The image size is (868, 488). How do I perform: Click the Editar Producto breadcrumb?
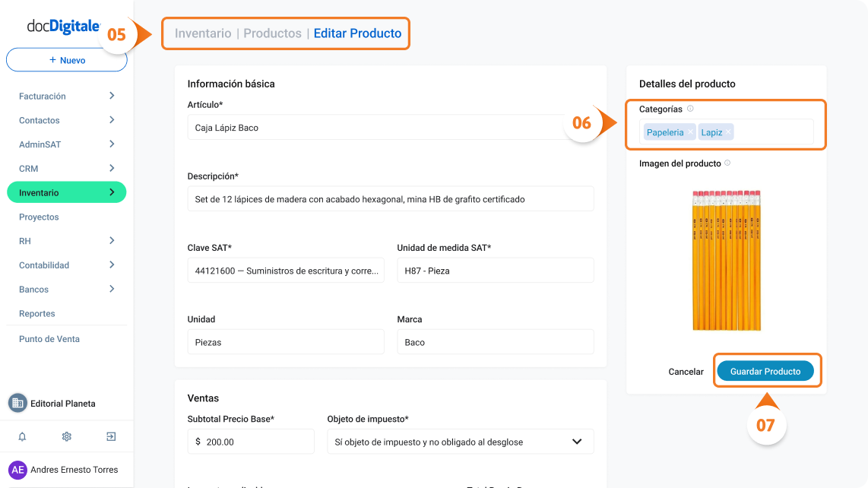[x=357, y=33]
